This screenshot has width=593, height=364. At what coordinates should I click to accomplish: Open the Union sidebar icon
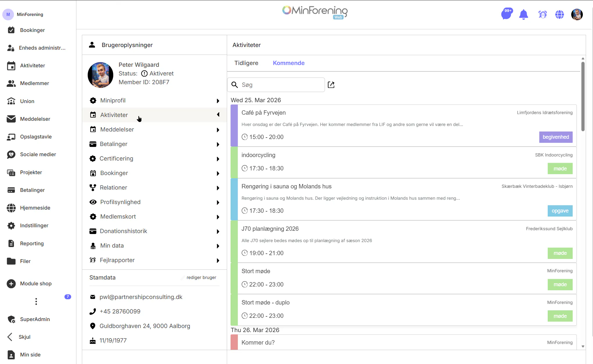11,101
